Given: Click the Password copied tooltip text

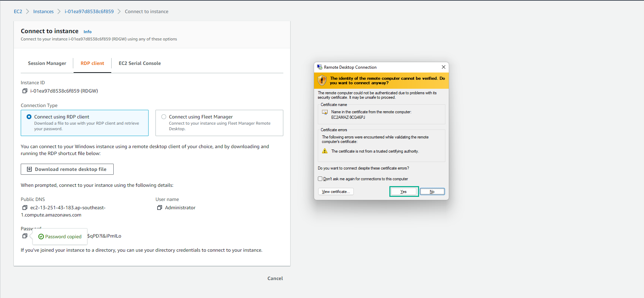Looking at the screenshot, I should pos(63,237).
